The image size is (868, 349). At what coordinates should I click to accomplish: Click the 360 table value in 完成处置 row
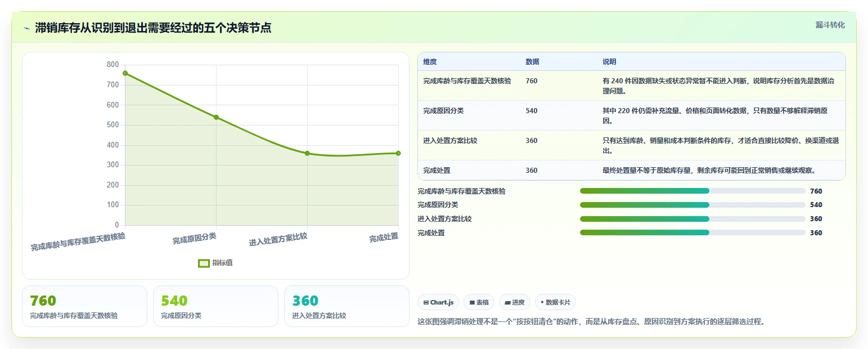coord(531,171)
